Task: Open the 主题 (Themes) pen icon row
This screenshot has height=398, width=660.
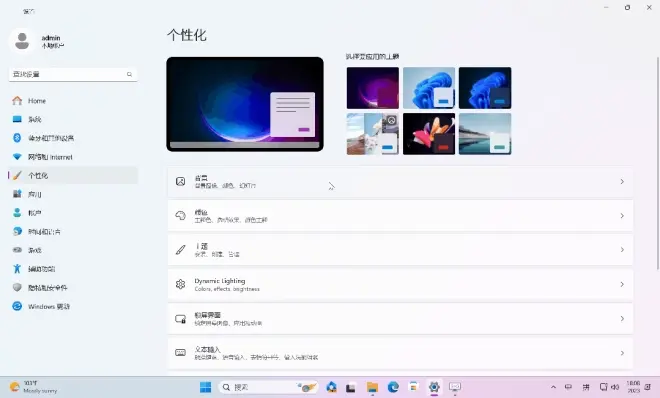Action: pos(400,250)
